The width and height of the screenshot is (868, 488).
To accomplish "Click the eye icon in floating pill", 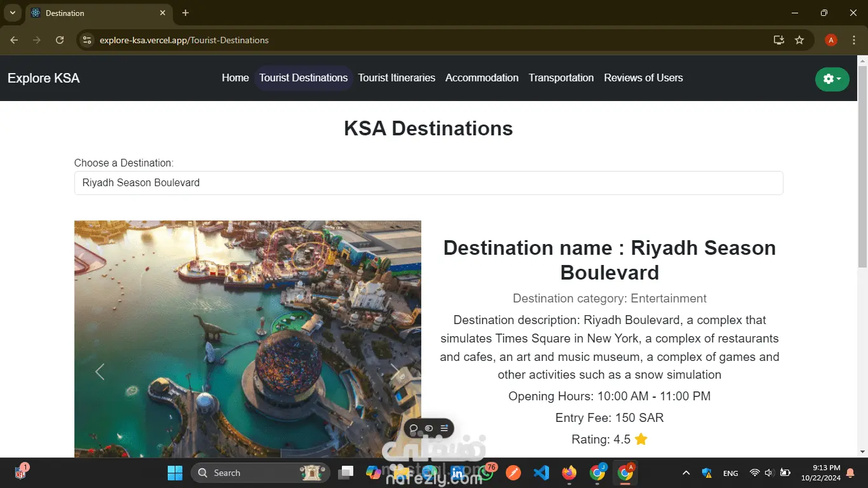I will [x=429, y=428].
